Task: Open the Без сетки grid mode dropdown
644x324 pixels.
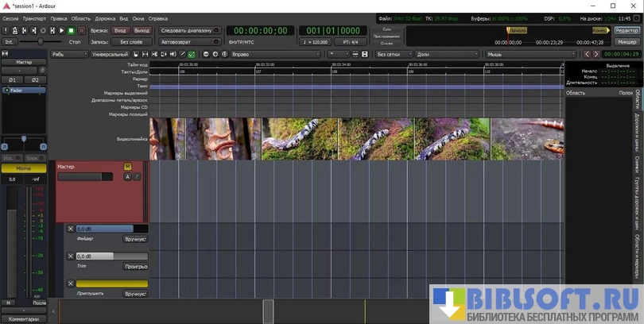Action: 394,55
